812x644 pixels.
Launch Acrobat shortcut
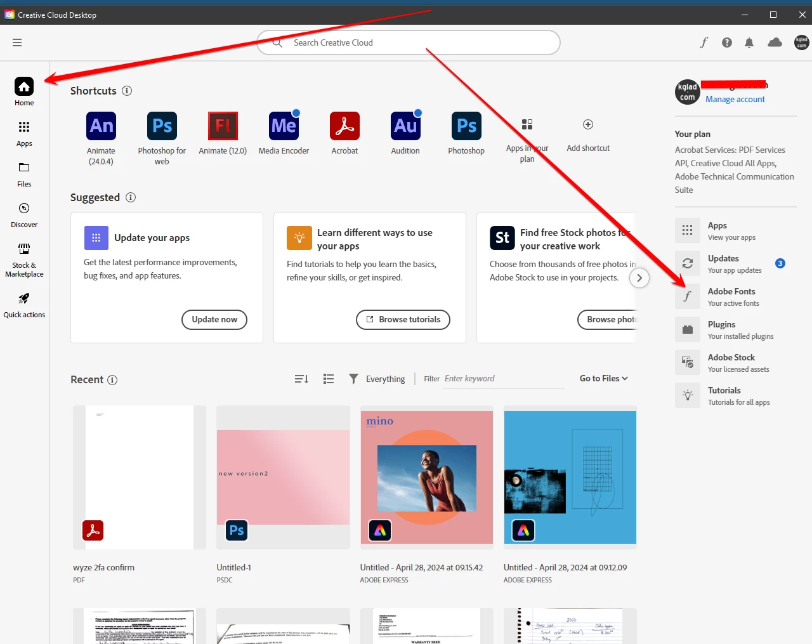point(344,126)
